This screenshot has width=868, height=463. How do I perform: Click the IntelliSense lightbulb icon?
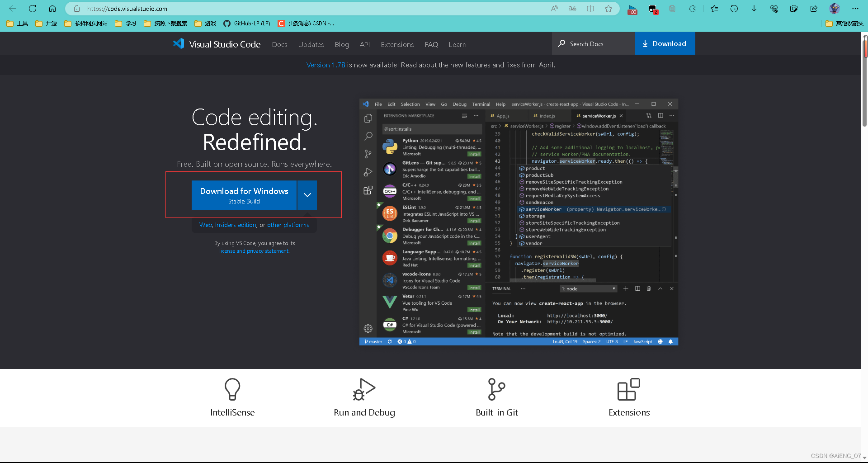[x=232, y=389]
